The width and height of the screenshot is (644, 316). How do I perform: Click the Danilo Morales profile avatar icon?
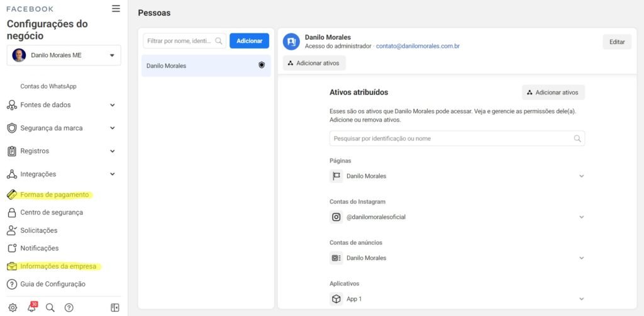pyautogui.click(x=291, y=42)
